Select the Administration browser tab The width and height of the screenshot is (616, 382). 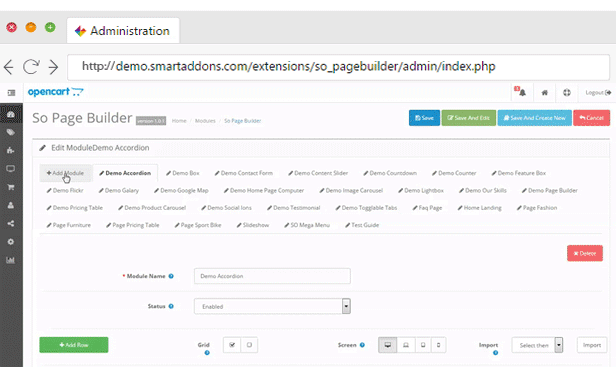(123, 31)
